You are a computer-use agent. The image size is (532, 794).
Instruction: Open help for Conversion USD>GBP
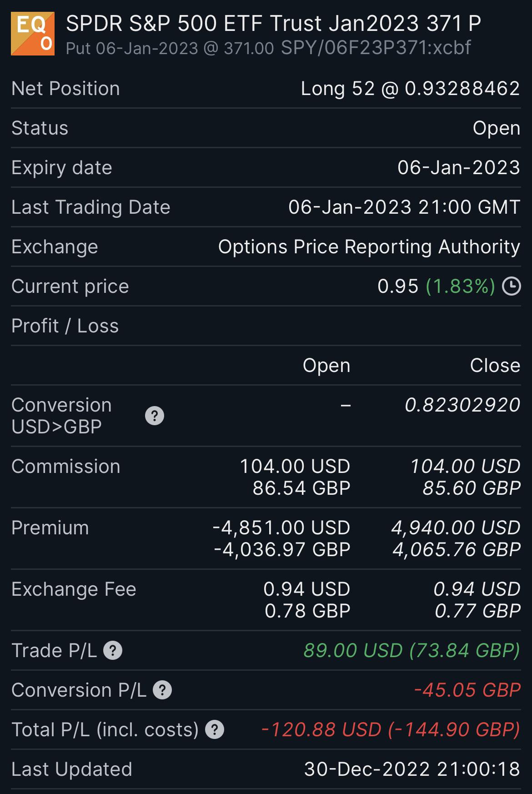pyautogui.click(x=155, y=416)
